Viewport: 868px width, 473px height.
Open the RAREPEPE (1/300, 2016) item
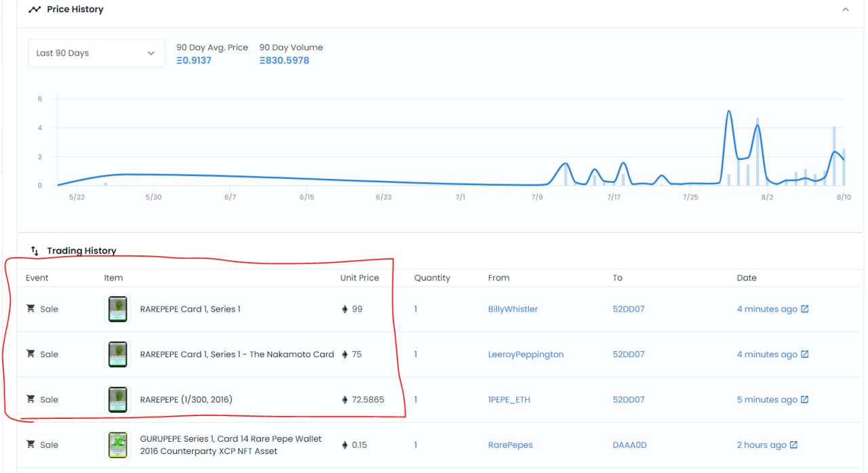coord(186,400)
